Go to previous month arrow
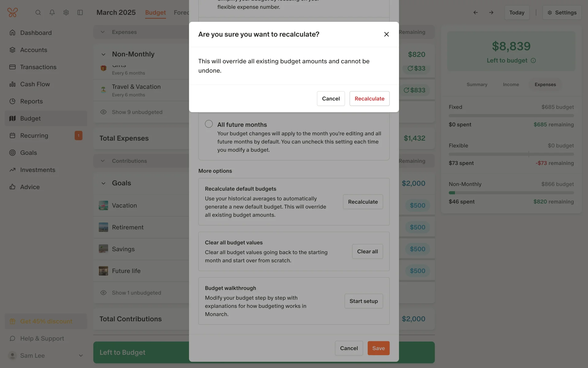Screen dimensions: 588x368 (x=475, y=13)
